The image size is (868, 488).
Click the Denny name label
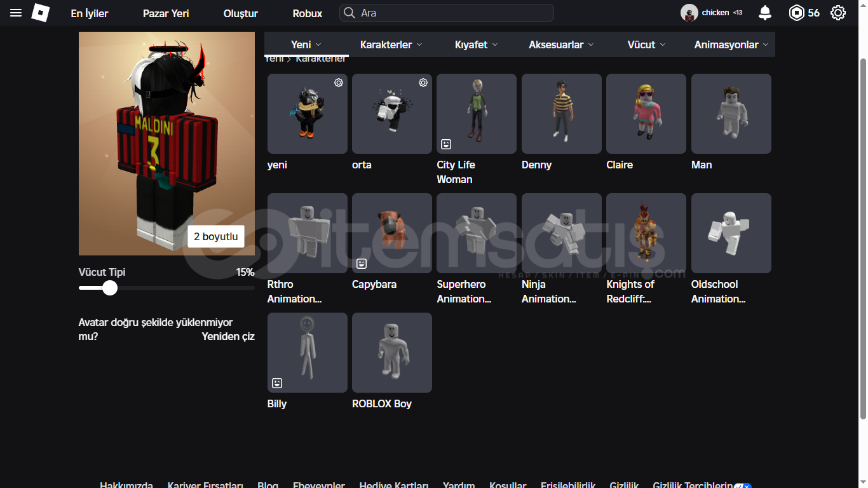[x=536, y=165]
